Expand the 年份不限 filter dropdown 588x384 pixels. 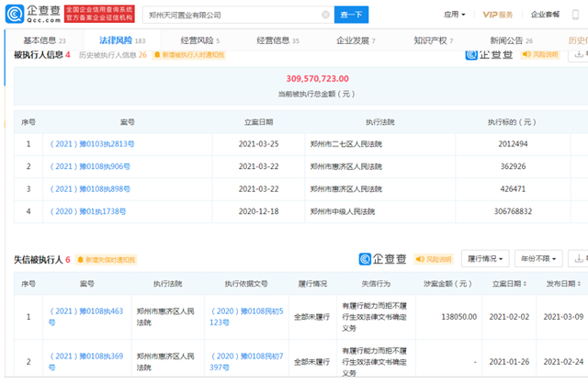pyautogui.click(x=537, y=259)
